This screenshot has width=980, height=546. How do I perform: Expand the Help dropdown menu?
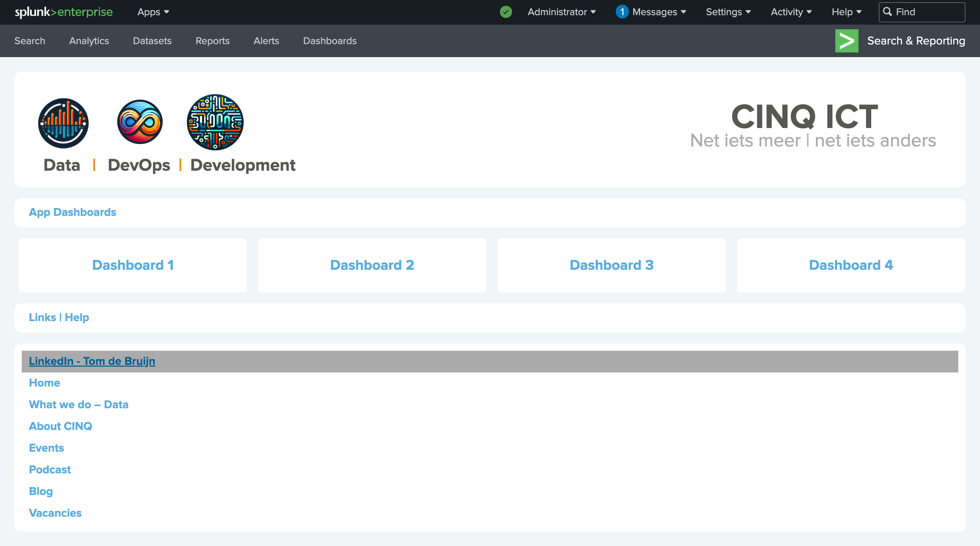(846, 12)
